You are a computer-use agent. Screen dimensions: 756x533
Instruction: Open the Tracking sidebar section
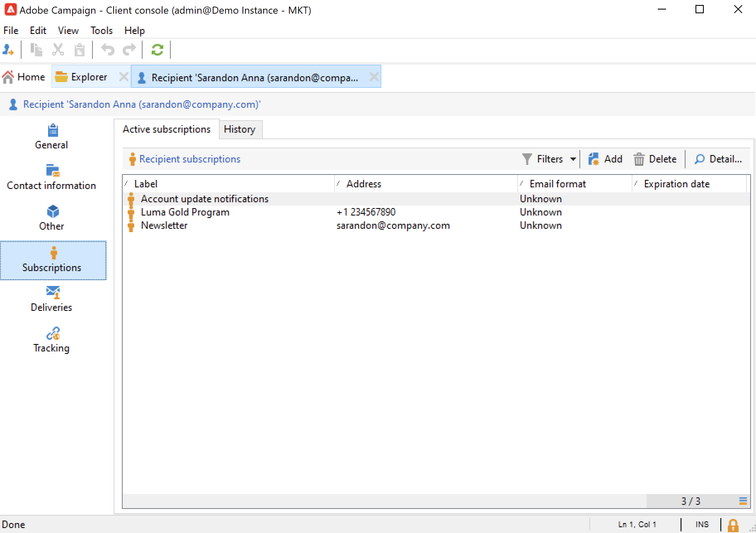pos(51,340)
